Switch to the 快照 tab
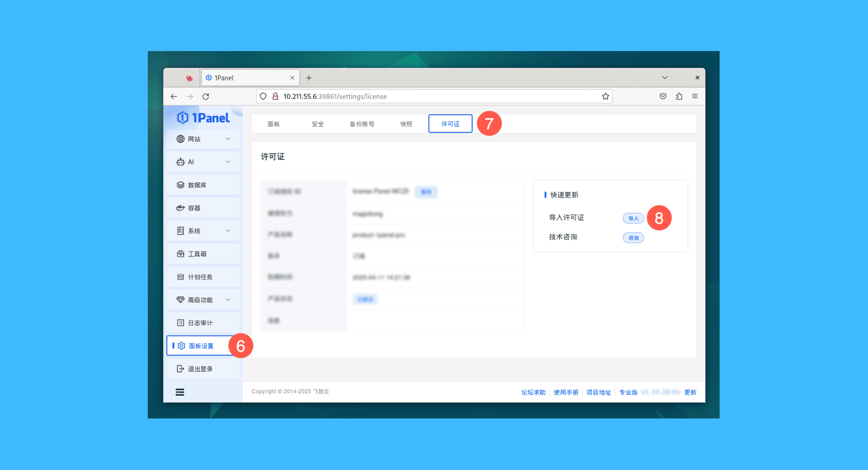The height and width of the screenshot is (470, 868). 406,124
